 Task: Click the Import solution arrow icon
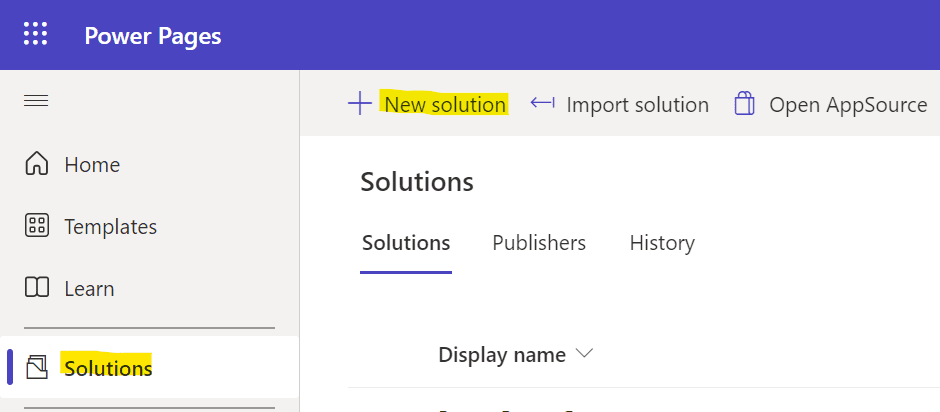tap(543, 103)
